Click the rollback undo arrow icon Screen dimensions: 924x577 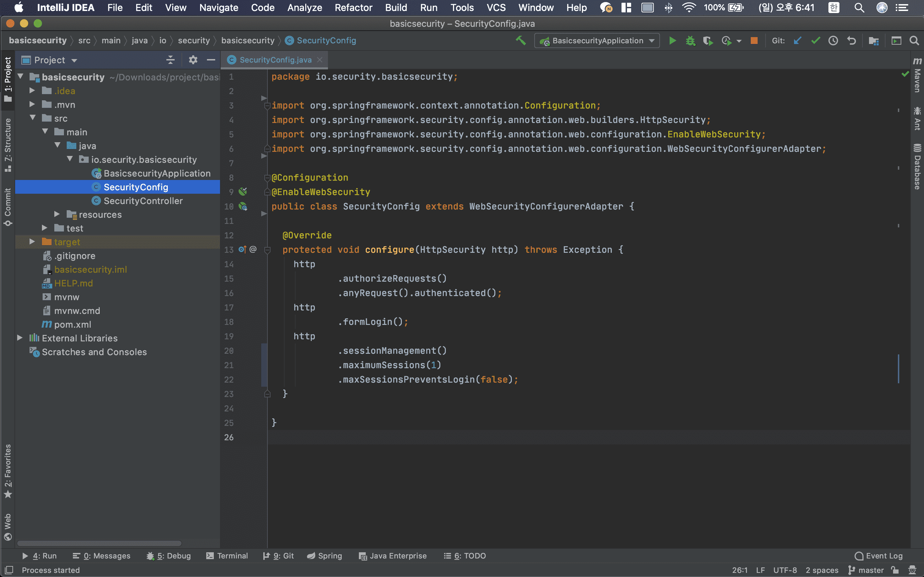point(851,41)
